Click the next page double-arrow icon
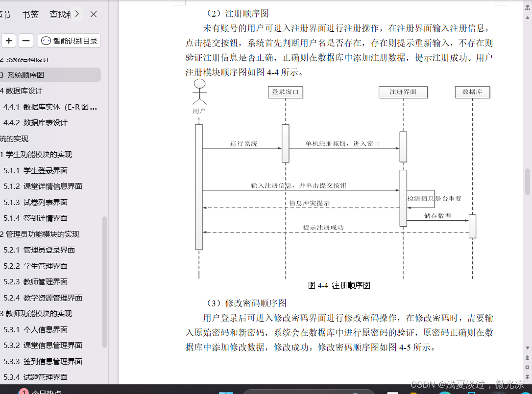Image resolution: width=532 pixels, height=394 pixels. 527,377
